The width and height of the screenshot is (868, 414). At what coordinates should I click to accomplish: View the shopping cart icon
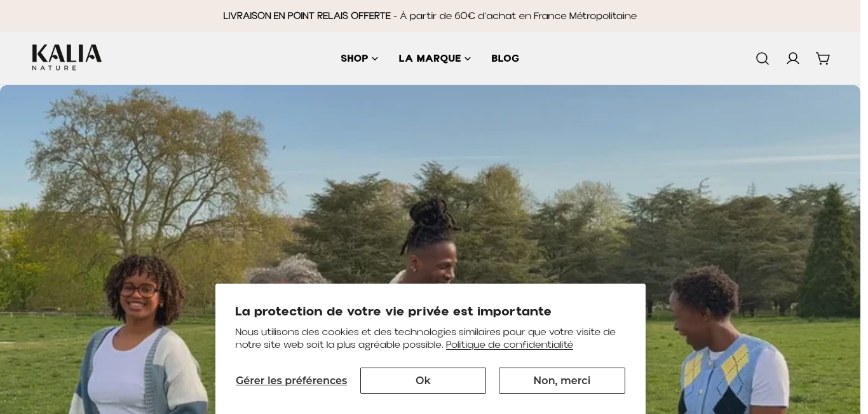(x=823, y=59)
